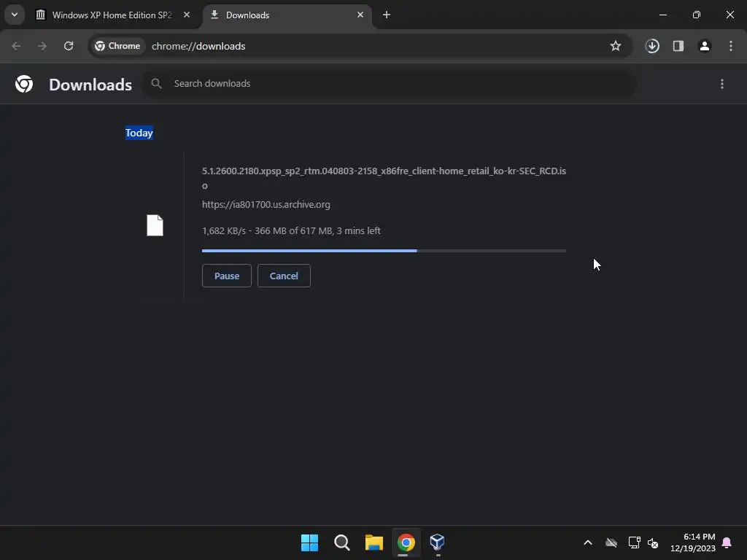Bookmark this page with the star icon
The height and width of the screenshot is (560, 747).
click(x=616, y=46)
